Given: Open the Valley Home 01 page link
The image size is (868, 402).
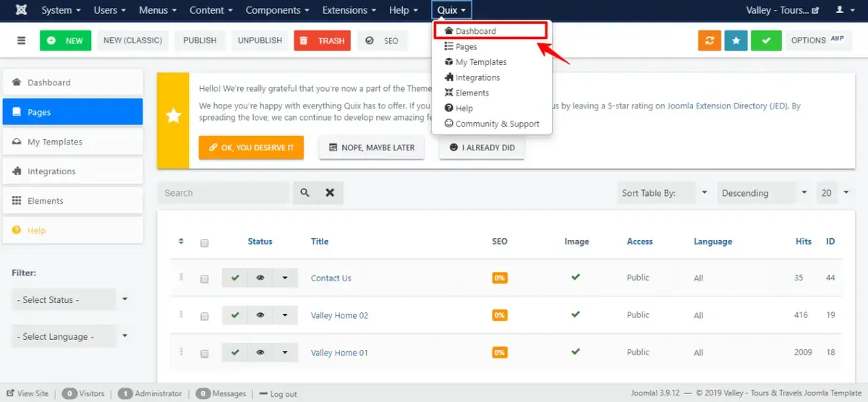Looking at the screenshot, I should click(339, 353).
